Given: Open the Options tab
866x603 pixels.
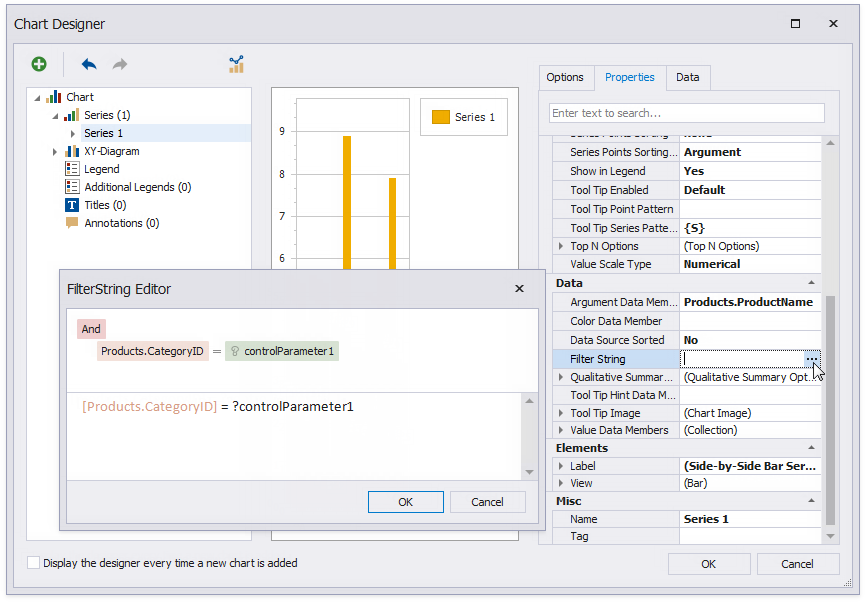Looking at the screenshot, I should [567, 76].
